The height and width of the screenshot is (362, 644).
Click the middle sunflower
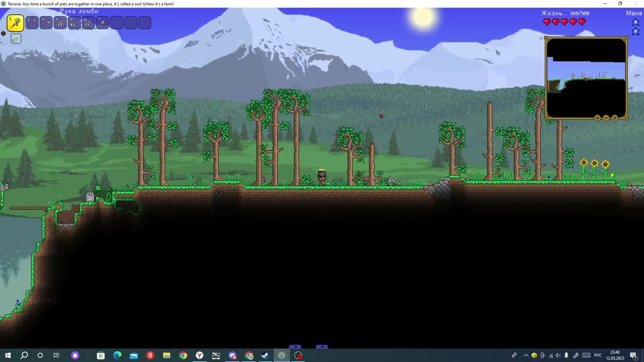tap(595, 168)
